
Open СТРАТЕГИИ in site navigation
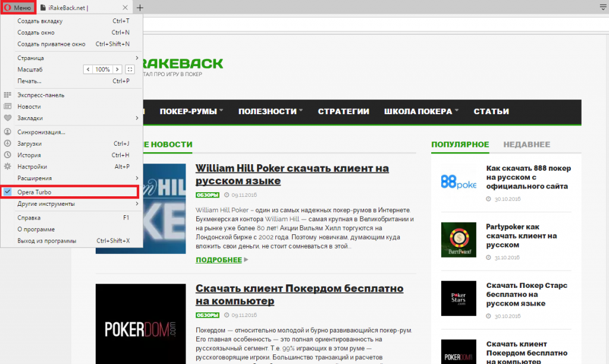click(x=343, y=111)
